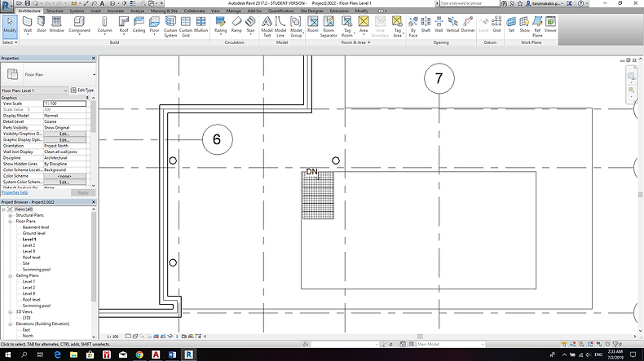Select the Window tool
The height and width of the screenshot is (361, 644).
[56, 24]
